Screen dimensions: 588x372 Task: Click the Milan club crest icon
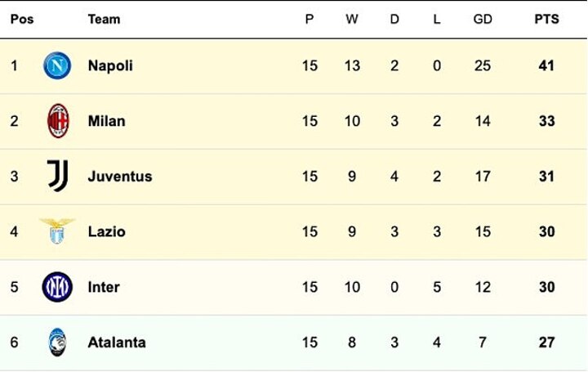(x=57, y=121)
